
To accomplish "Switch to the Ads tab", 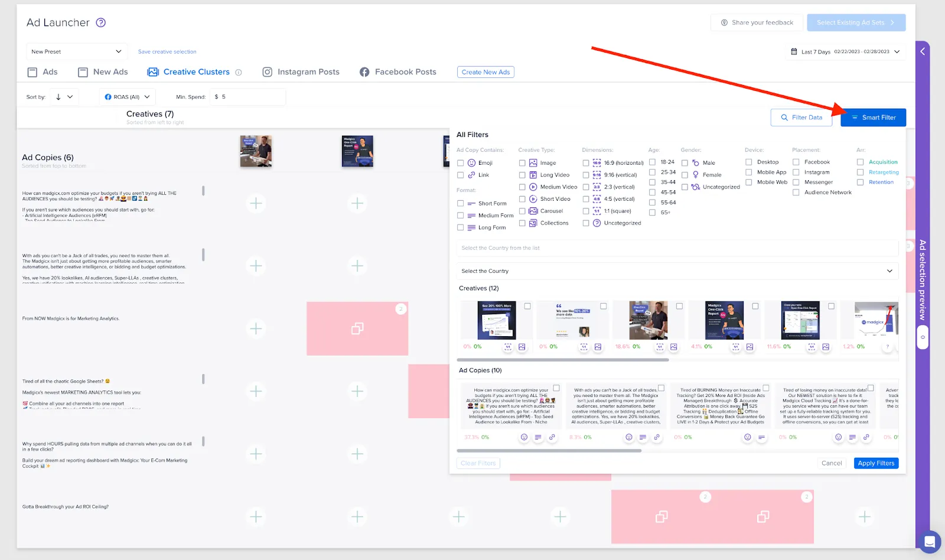I will tap(43, 72).
